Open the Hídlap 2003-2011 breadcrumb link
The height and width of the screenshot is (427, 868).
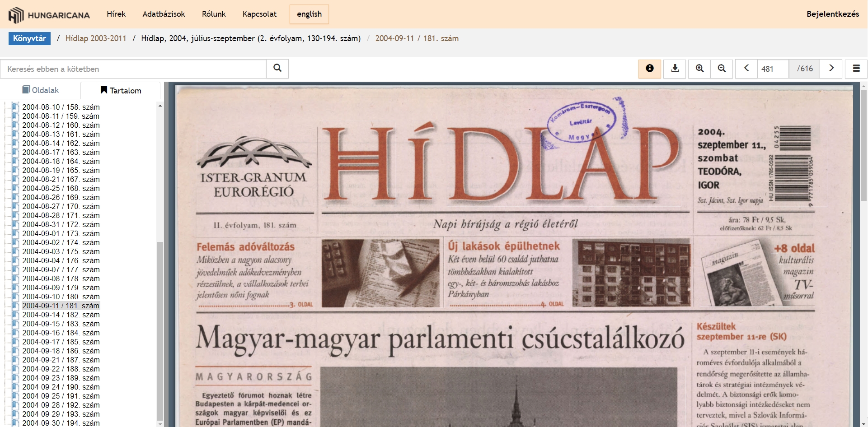(x=96, y=38)
